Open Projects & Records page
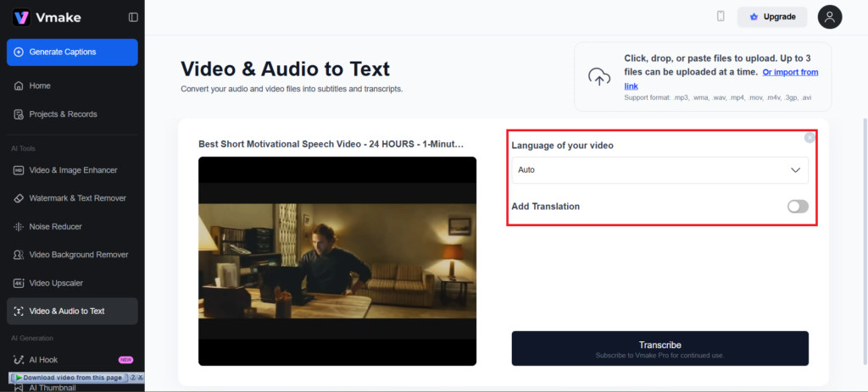The width and height of the screenshot is (868, 392). point(63,114)
